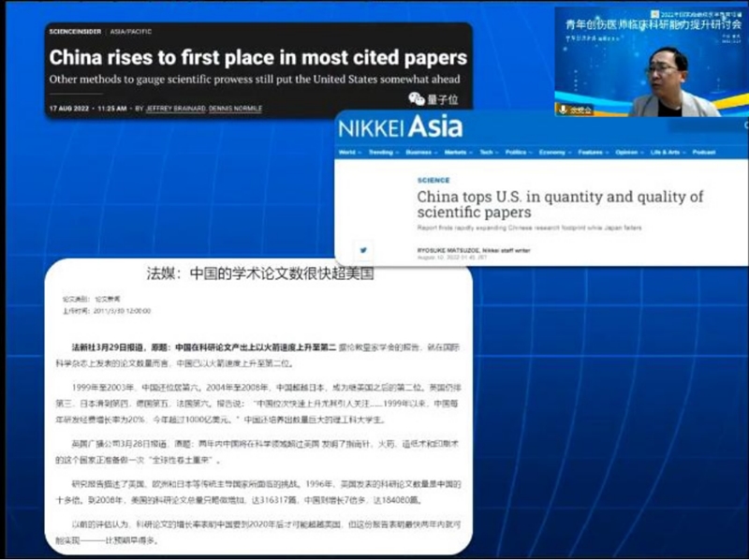Click the WeChat logo beside 量子位
Screen dimensions: 749x560
[x=417, y=99]
